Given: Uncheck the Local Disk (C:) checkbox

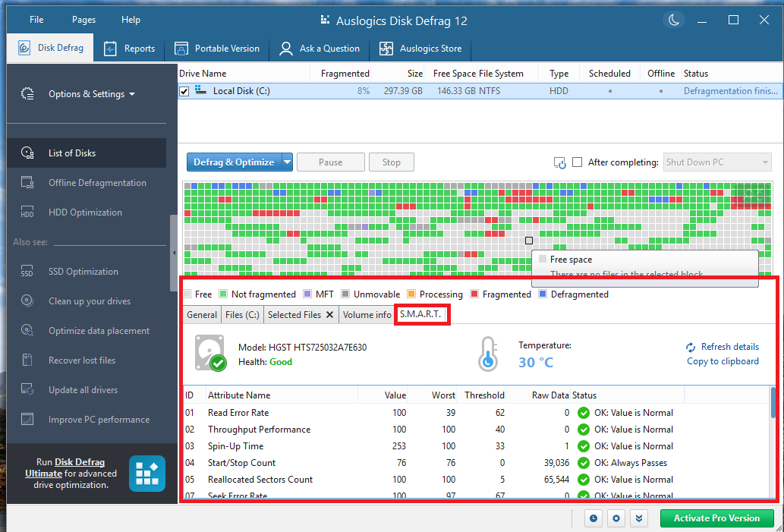Looking at the screenshot, I should point(184,91).
